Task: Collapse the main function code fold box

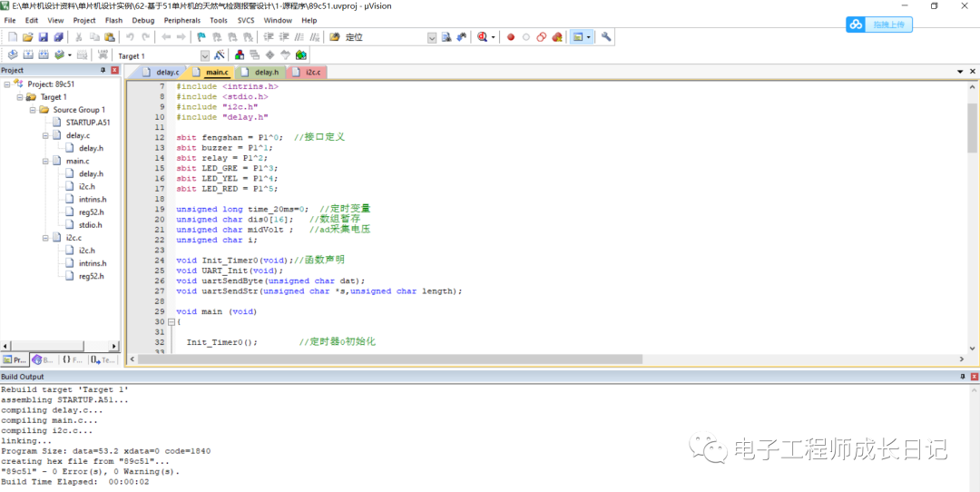Action: (171, 322)
